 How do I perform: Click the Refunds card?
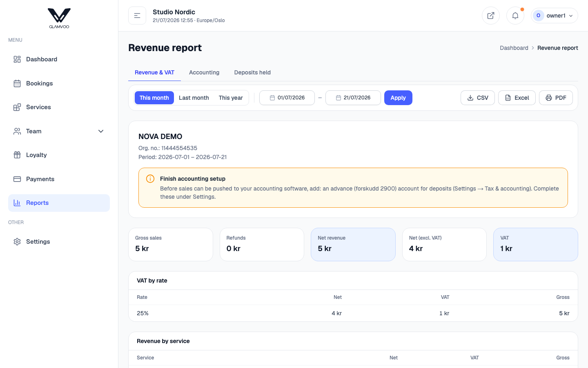(262, 245)
